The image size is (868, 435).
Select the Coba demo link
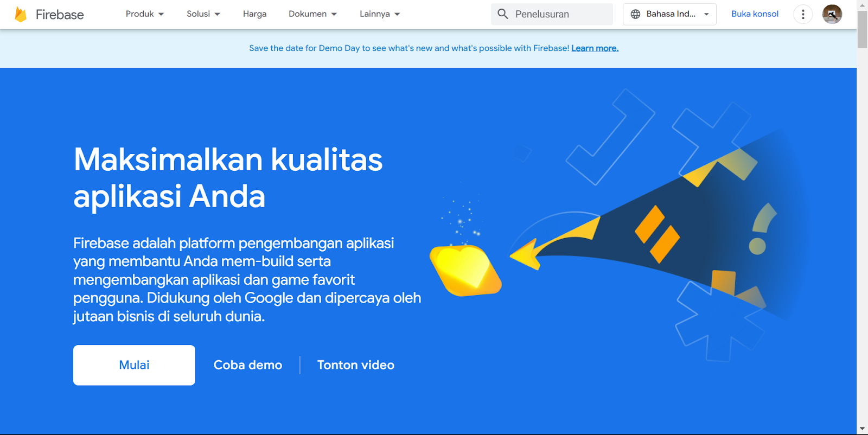point(248,365)
